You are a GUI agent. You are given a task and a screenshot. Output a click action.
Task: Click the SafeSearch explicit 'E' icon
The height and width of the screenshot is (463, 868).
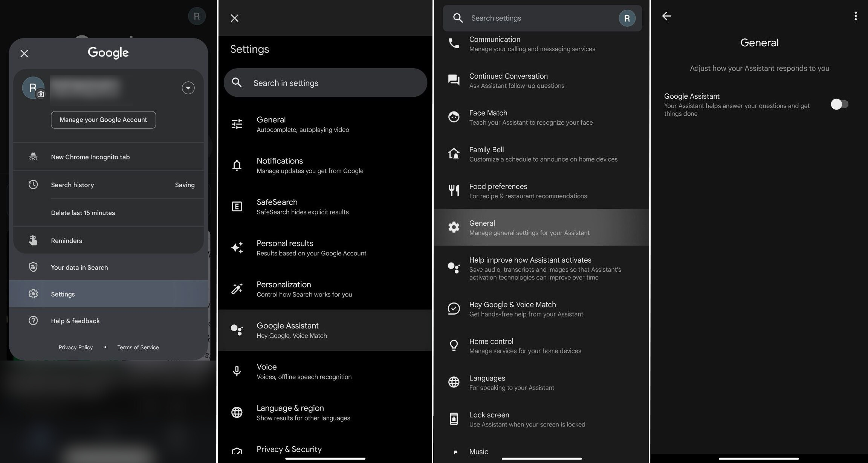[x=237, y=206]
